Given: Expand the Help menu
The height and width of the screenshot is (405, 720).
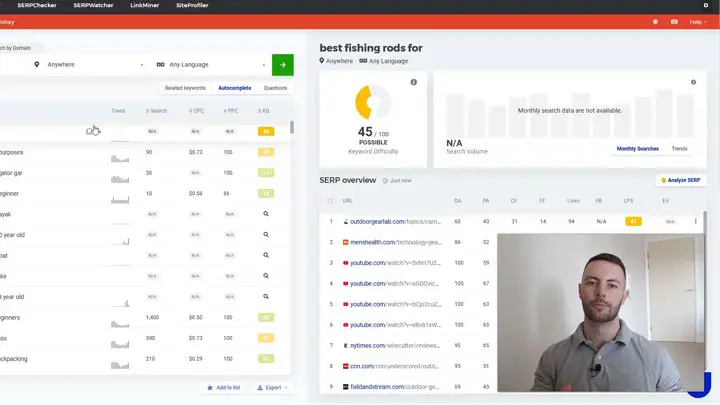Looking at the screenshot, I should click(698, 21).
